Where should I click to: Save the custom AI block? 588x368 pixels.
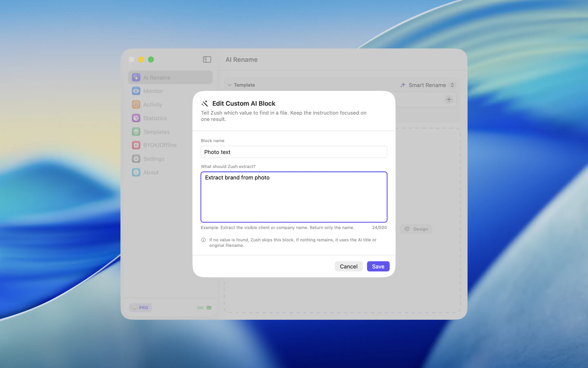point(378,266)
